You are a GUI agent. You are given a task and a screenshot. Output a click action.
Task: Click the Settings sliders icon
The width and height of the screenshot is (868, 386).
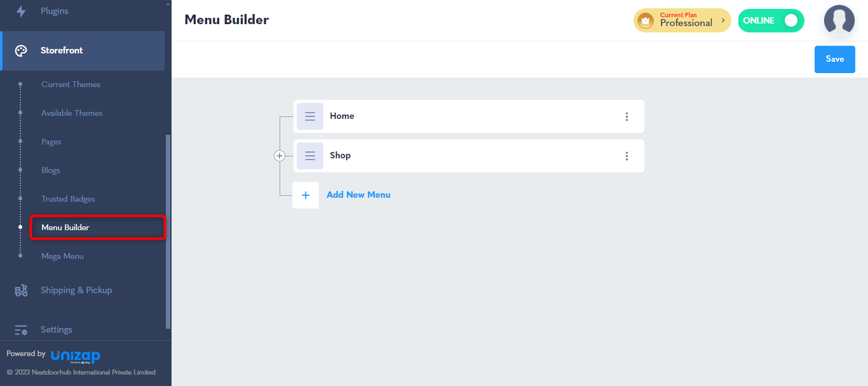point(21,330)
